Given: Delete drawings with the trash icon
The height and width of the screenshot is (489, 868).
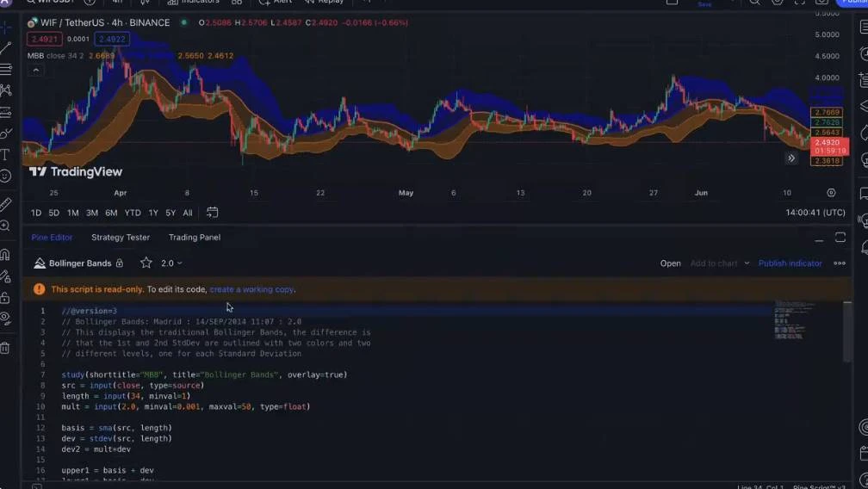Looking at the screenshot, I should 6,348.
